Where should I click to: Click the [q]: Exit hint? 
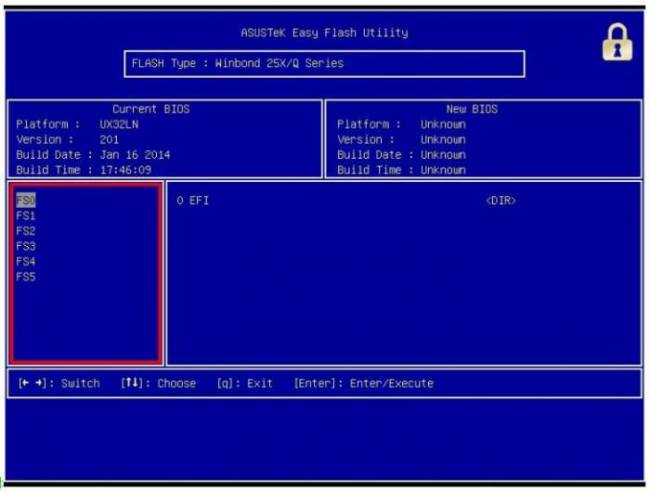tap(245, 384)
